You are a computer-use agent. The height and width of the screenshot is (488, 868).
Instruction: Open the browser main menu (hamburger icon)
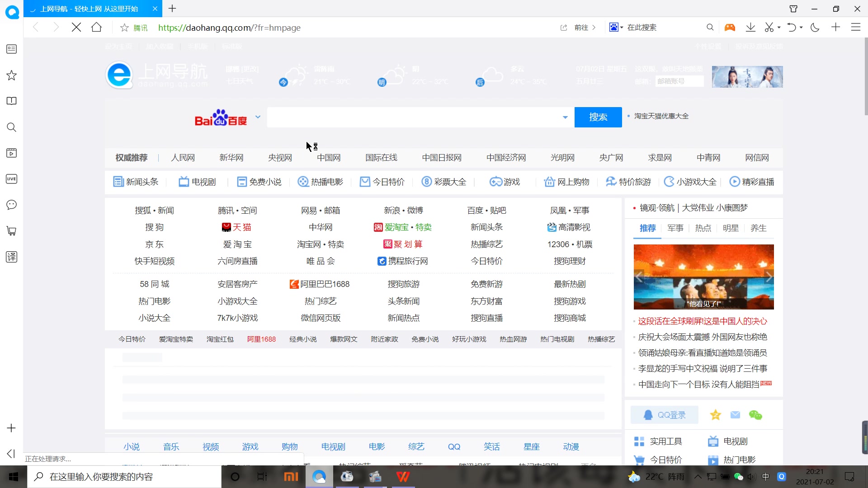point(856,27)
